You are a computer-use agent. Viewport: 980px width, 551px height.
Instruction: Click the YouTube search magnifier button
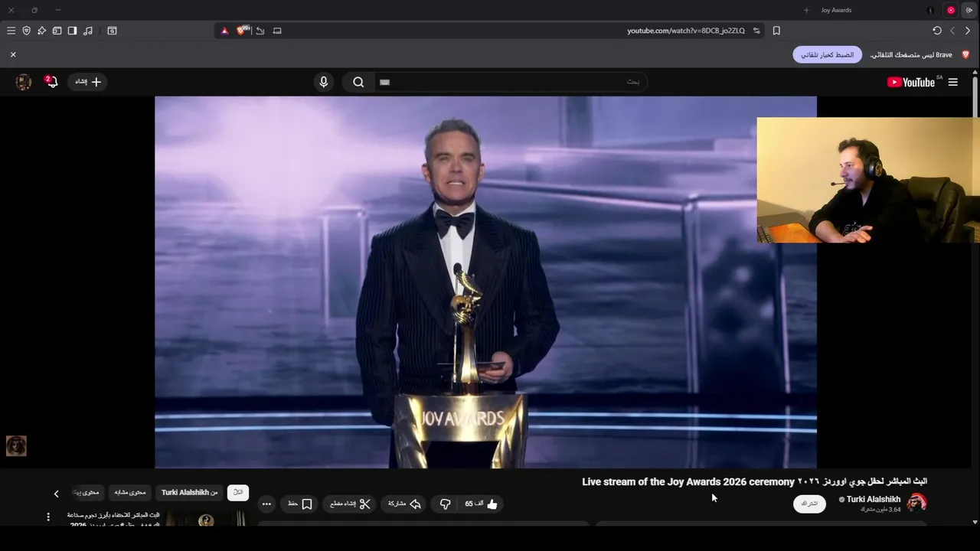(x=358, y=82)
